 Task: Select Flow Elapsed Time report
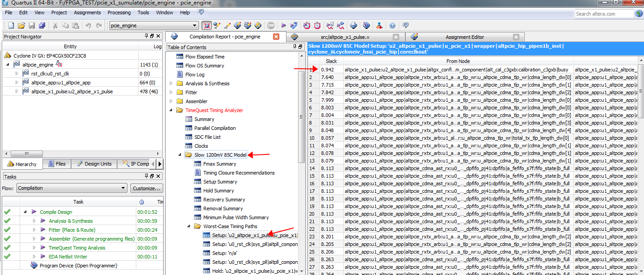point(205,57)
